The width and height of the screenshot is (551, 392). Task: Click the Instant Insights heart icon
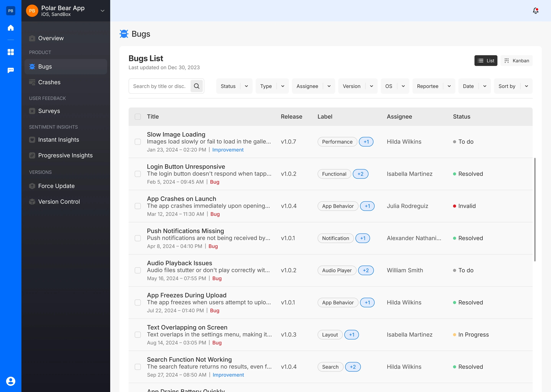click(x=32, y=140)
